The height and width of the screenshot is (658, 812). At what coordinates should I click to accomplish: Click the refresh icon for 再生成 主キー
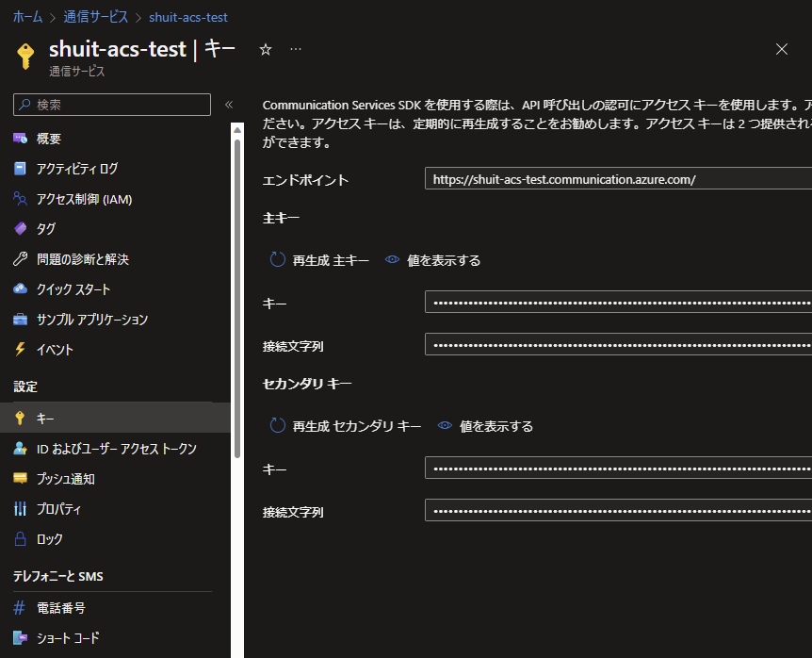pos(278,259)
